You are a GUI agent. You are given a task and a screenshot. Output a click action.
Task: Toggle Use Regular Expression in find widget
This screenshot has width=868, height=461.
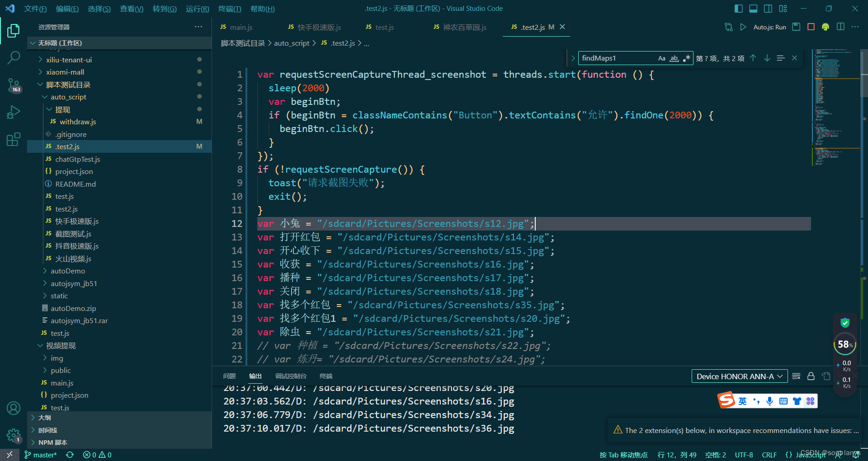(687, 58)
